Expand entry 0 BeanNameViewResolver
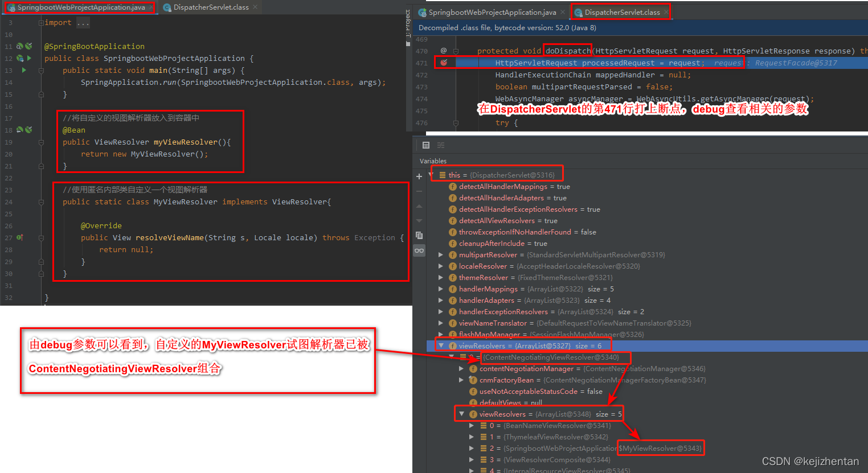The image size is (868, 473). coord(472,426)
